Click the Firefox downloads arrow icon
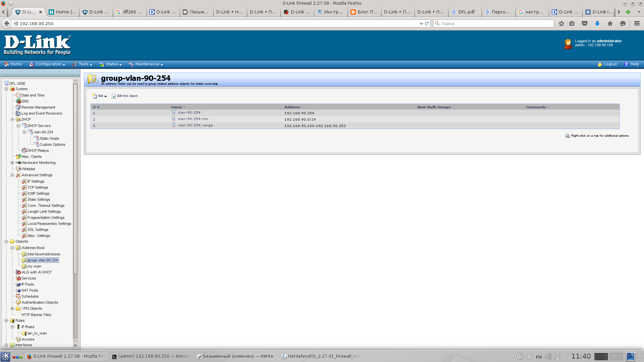The image size is (644, 362). [597, 23]
